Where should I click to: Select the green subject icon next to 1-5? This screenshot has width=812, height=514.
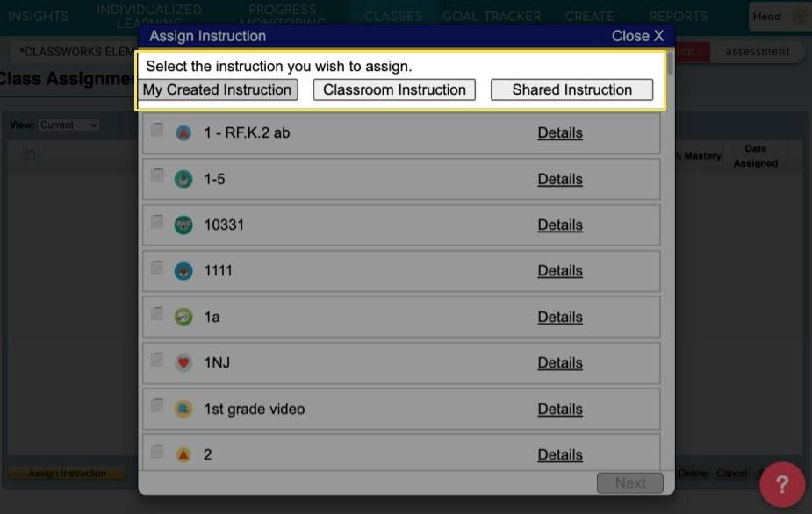point(183,178)
